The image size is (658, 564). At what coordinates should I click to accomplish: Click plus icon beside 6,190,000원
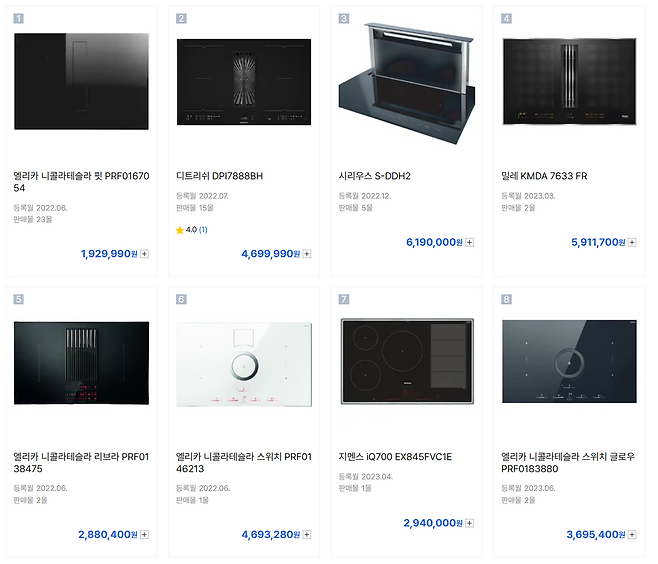470,242
